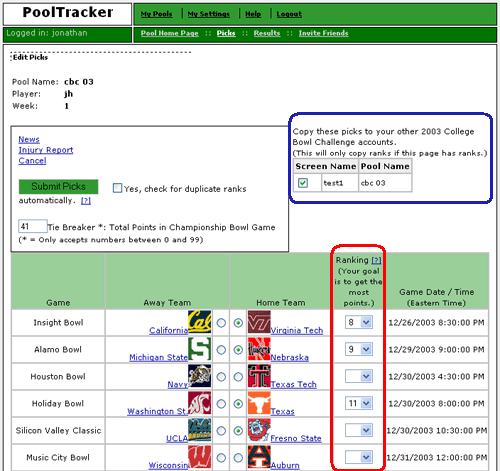Open the Nebraska team link
Image resolution: width=500 pixels, height=471 pixels.
click(289, 357)
